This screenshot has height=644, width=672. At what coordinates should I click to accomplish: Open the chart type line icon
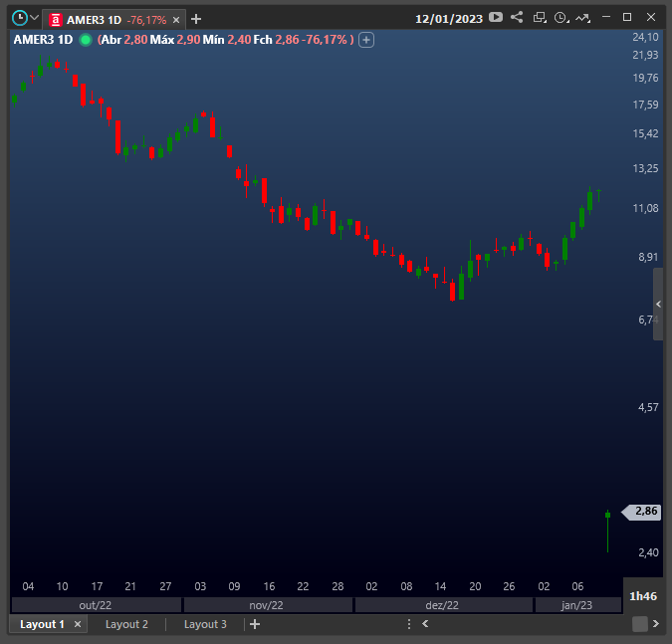pyautogui.click(x=582, y=18)
